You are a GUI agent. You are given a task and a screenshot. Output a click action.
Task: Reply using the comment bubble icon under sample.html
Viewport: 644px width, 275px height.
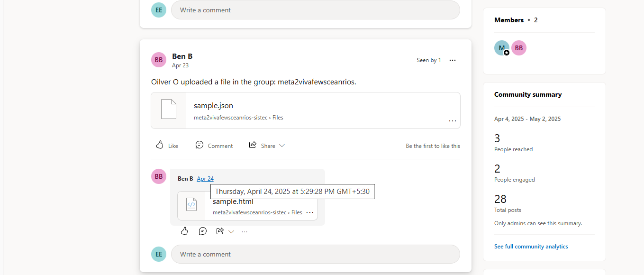[x=203, y=231]
